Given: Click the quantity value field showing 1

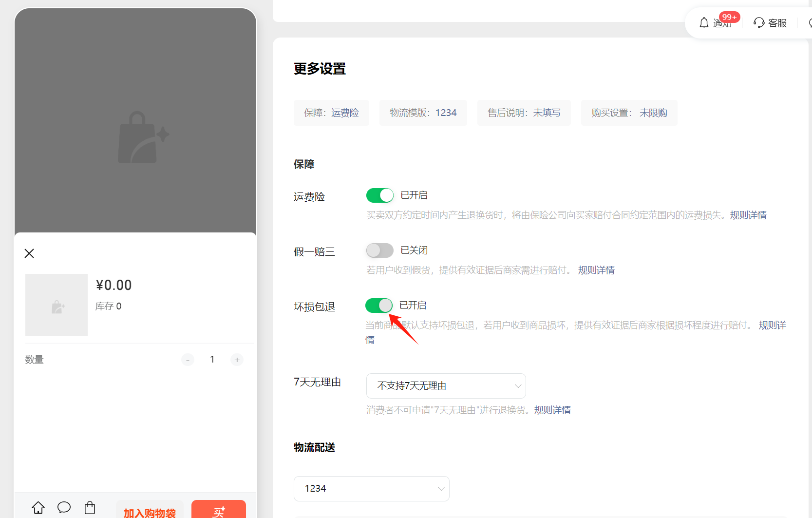Looking at the screenshot, I should (x=212, y=359).
